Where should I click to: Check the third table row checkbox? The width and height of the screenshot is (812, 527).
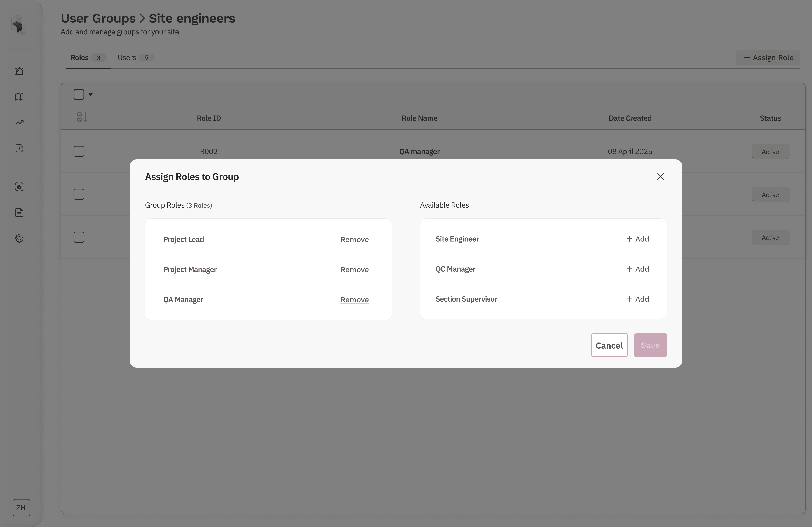[79, 237]
